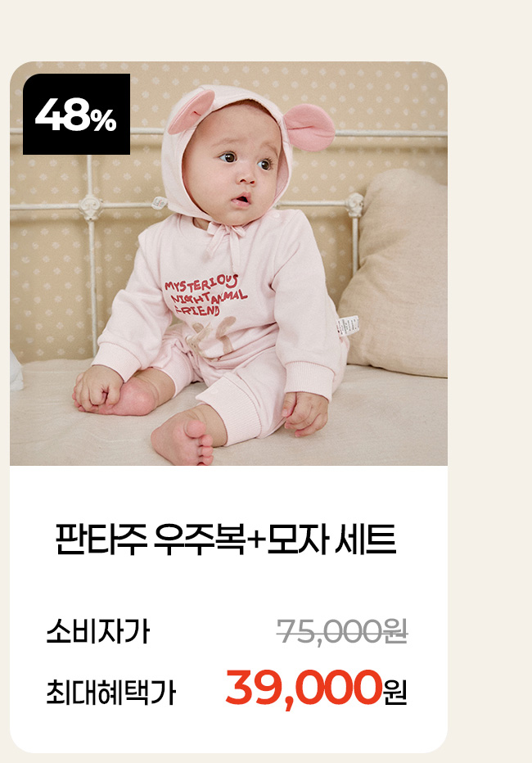Image resolution: width=532 pixels, height=763 pixels.
Task: Click the 소비자가 label
Action: click(x=97, y=632)
